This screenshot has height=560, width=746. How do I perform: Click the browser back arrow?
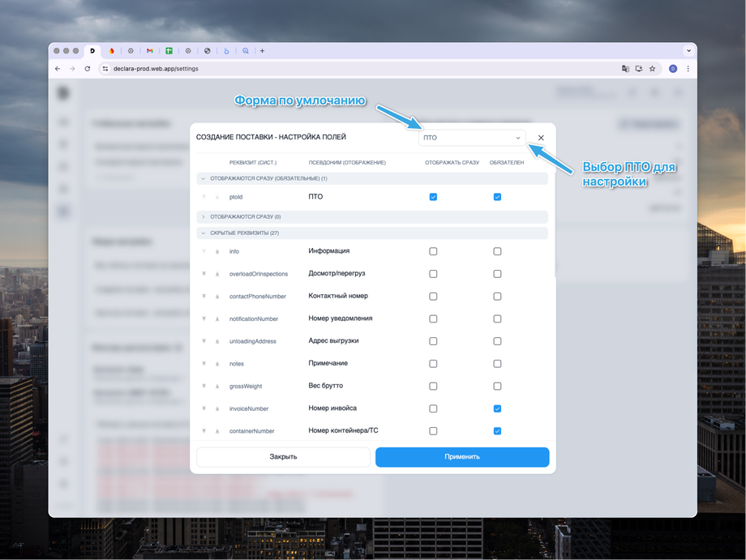click(x=58, y=69)
